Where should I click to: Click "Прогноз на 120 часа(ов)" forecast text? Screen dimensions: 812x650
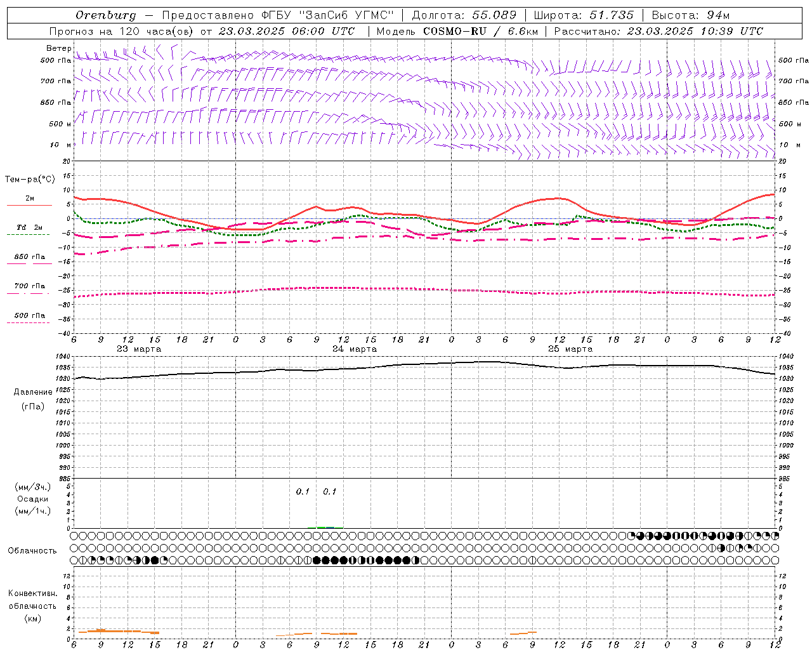(x=122, y=31)
